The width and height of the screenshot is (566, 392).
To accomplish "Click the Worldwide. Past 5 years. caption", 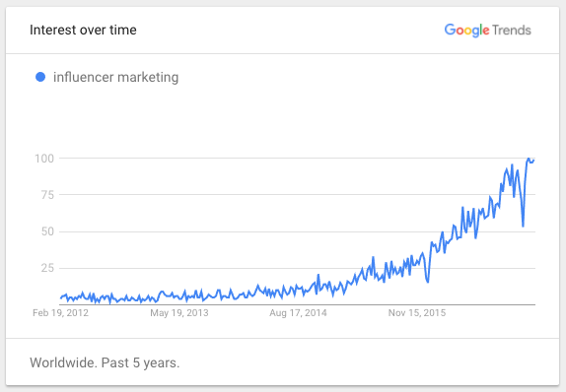I will 105,362.
